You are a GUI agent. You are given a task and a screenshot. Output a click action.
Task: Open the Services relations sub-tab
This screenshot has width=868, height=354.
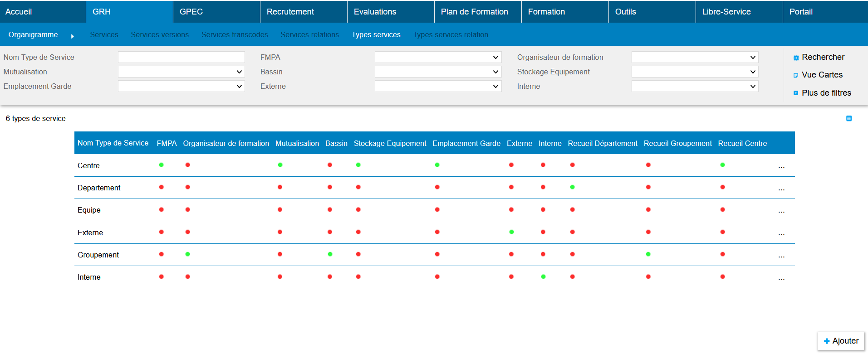coord(309,35)
